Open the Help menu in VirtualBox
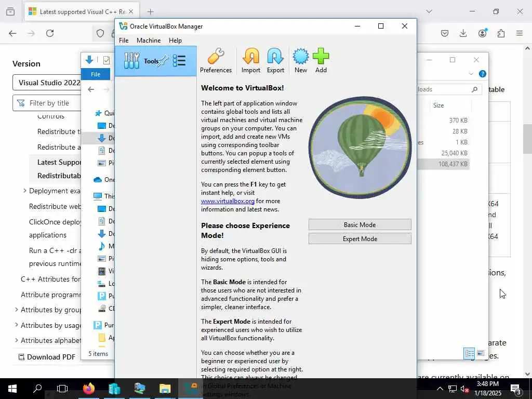Viewport: 532px width, 399px height. point(175,41)
